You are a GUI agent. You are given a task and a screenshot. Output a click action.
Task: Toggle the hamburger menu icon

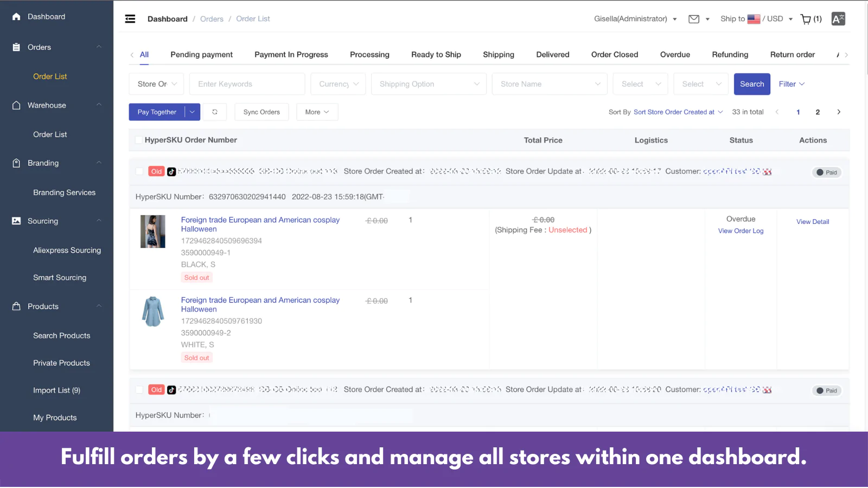(130, 19)
